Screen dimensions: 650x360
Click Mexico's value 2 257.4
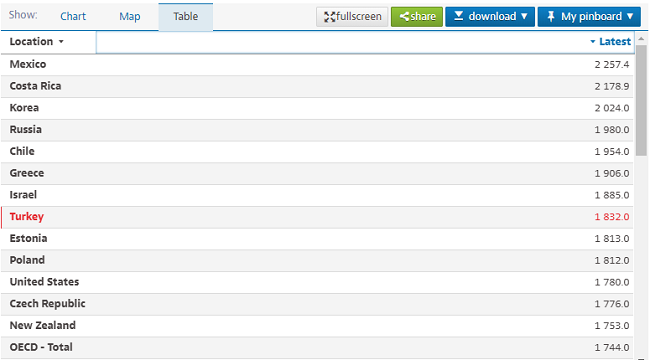pyautogui.click(x=611, y=65)
